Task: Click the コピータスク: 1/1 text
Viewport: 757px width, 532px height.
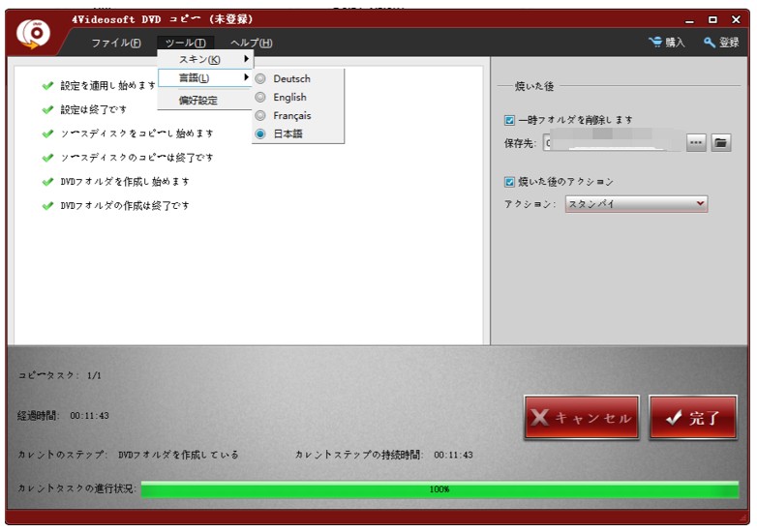Action: click(60, 375)
